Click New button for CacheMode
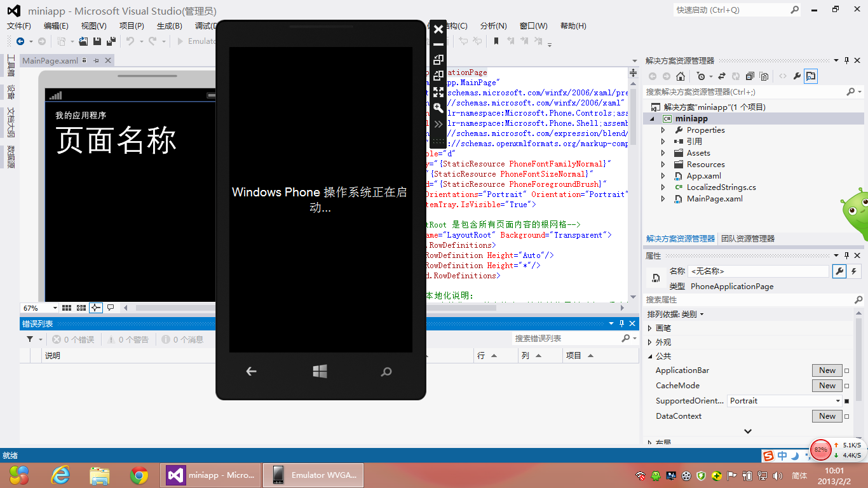Screen dimensions: 868x488 [x=827, y=386]
